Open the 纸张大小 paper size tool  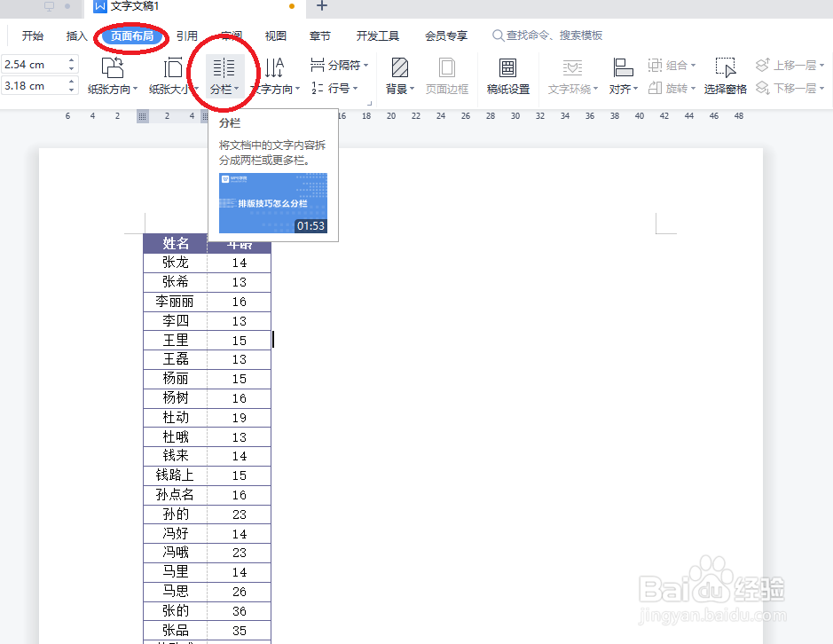(173, 75)
